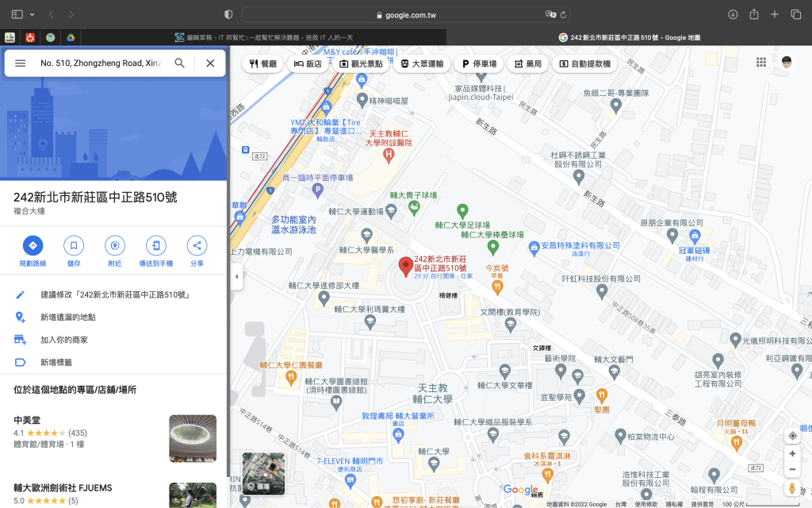Open Safari downloads icon
The width and height of the screenshot is (812, 508).
[x=733, y=14]
